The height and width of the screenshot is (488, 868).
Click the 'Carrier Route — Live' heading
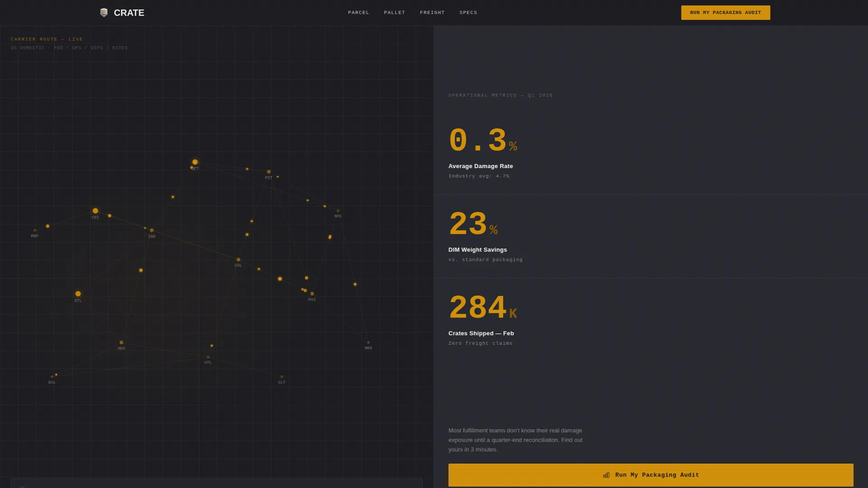pos(47,39)
